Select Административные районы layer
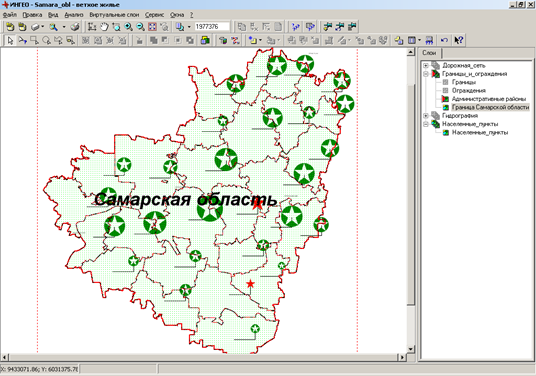This screenshot has height=376, width=536. coord(489,99)
